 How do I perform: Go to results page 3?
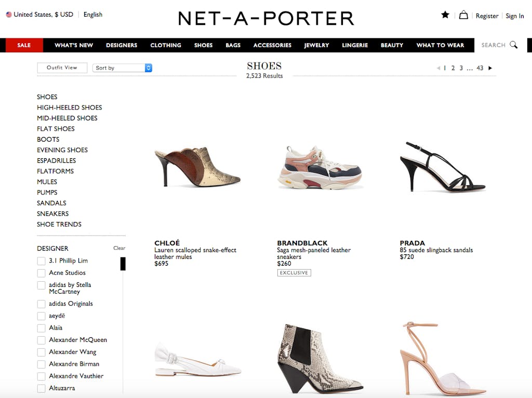click(461, 68)
